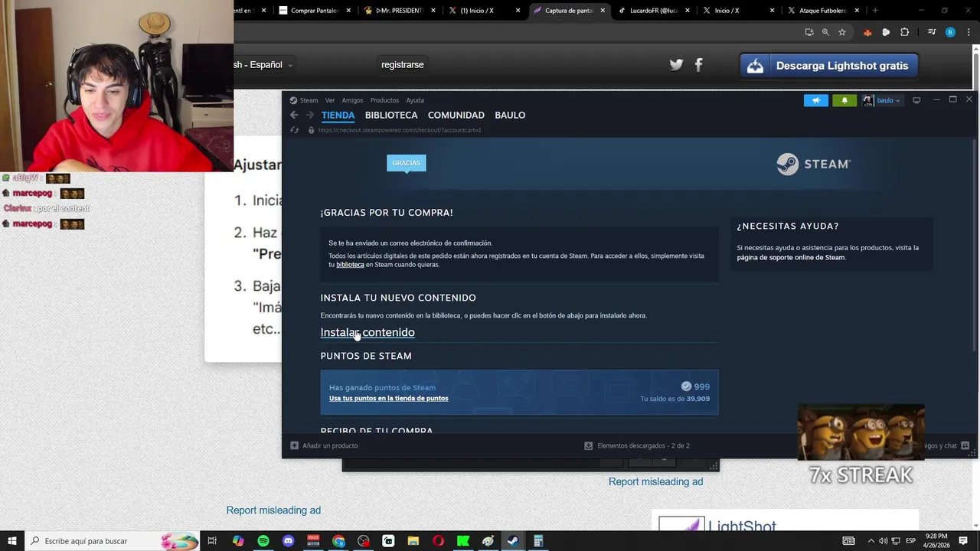The image size is (980, 551).
Task: Open Steam menu in Steam menu bar
Action: (x=304, y=100)
